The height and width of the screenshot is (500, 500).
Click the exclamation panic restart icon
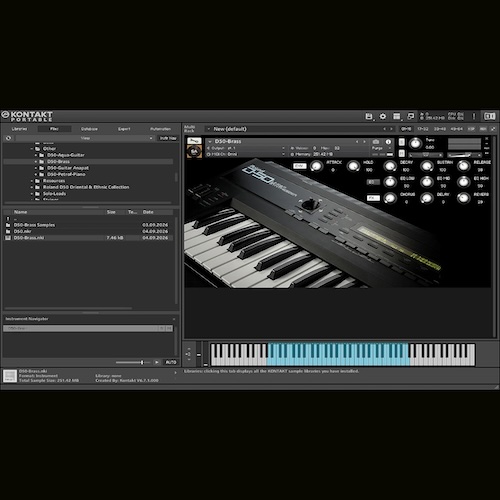(474, 116)
